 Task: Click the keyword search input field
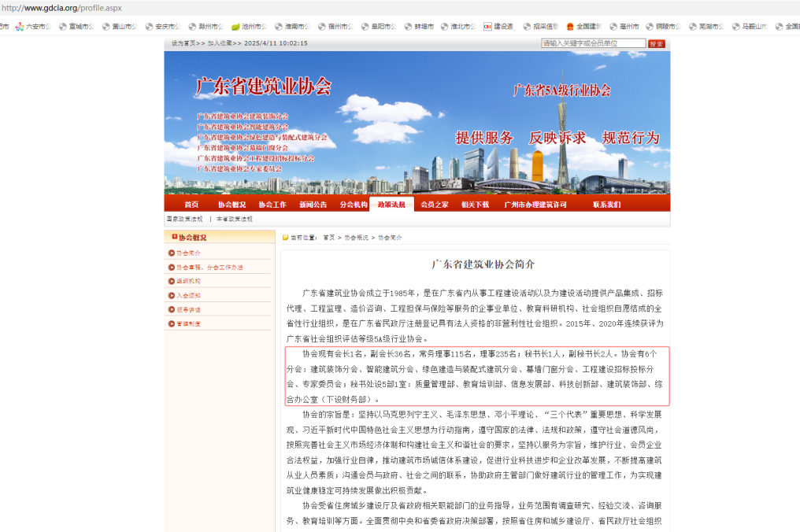[x=592, y=43]
